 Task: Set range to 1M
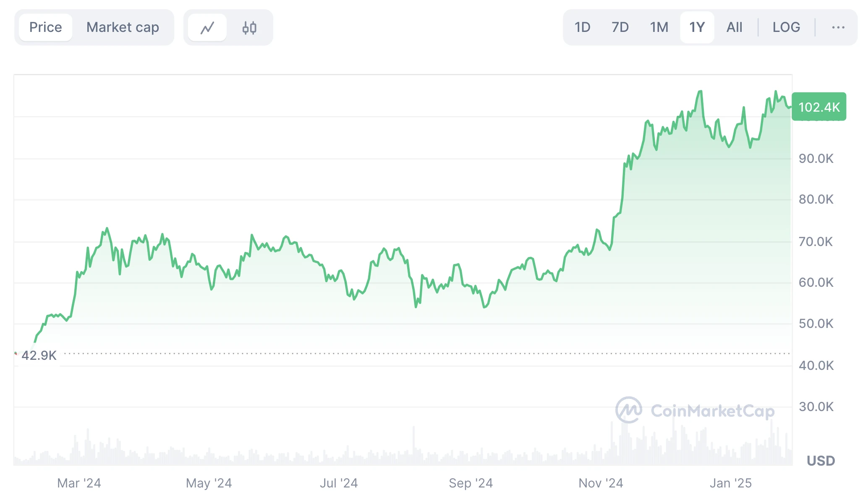point(659,27)
